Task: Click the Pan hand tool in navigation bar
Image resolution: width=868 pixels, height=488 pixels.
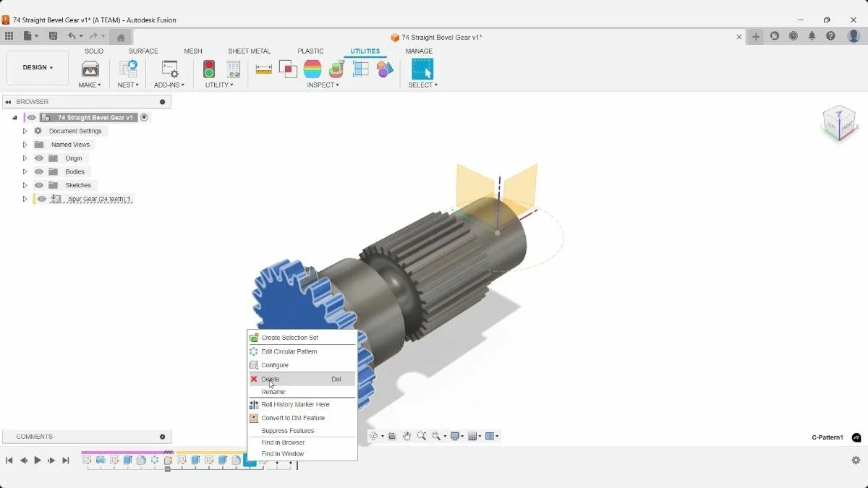Action: 407,436
